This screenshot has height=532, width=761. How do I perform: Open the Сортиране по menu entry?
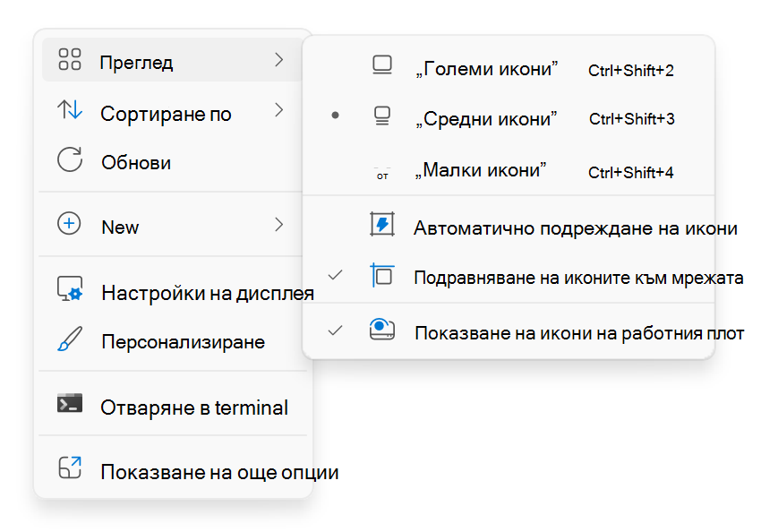pyautogui.click(x=172, y=112)
